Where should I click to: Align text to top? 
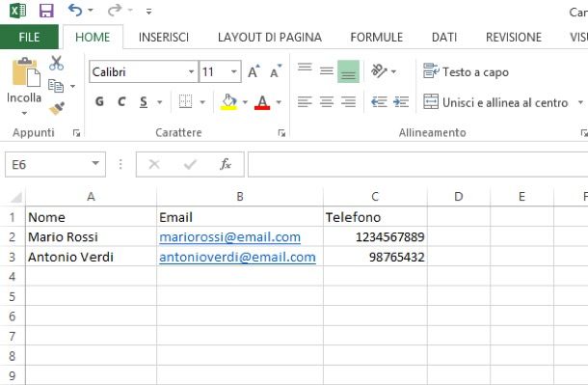[305, 68]
